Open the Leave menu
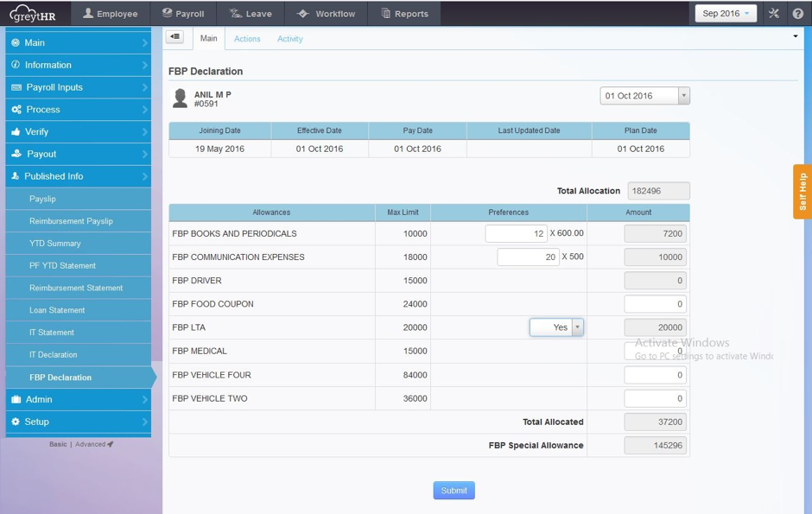The image size is (812, 514). [x=251, y=14]
